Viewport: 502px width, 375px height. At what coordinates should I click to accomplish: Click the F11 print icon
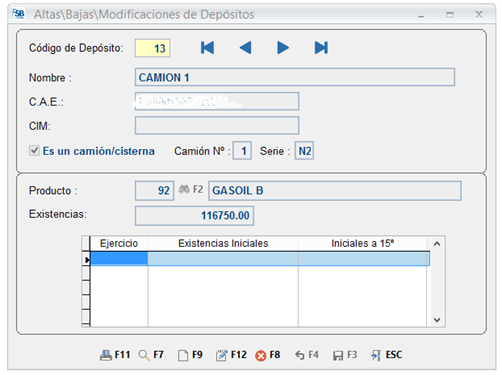pyautogui.click(x=115, y=355)
